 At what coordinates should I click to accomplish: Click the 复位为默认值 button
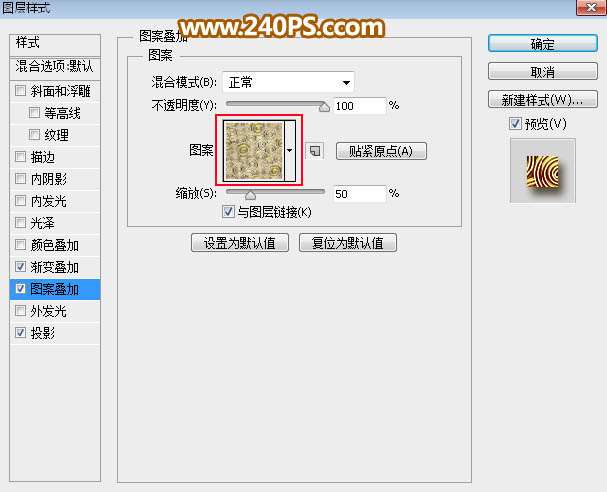348,243
